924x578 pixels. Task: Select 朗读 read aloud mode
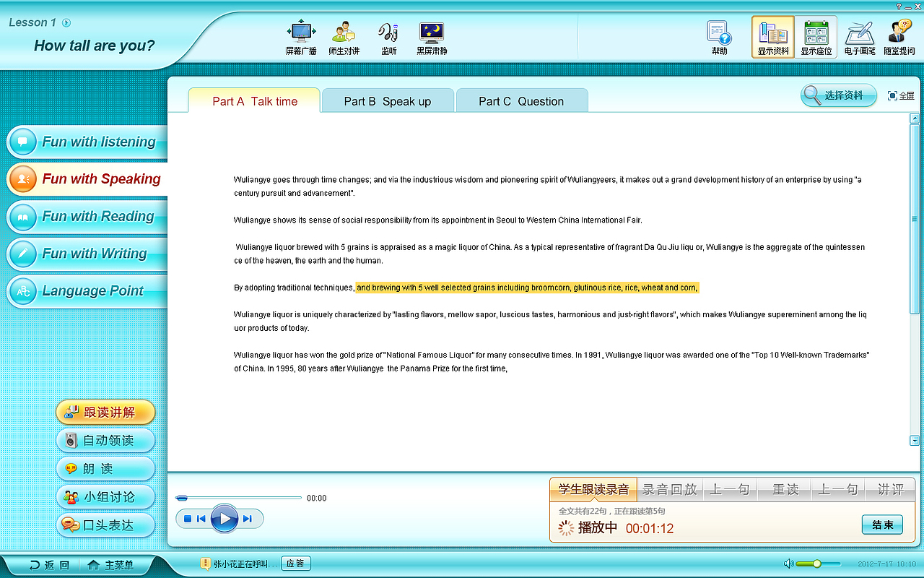pos(106,469)
